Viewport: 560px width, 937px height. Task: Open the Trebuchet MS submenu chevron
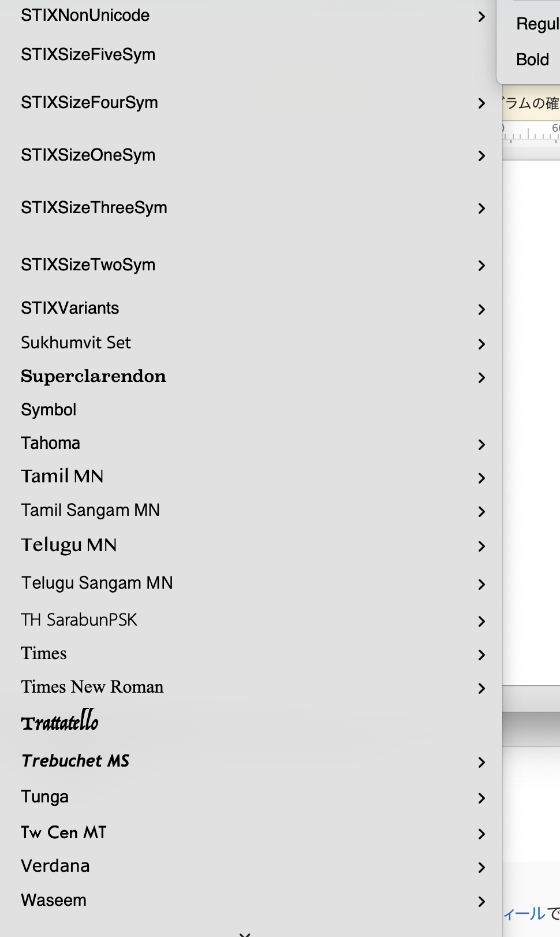(481, 763)
